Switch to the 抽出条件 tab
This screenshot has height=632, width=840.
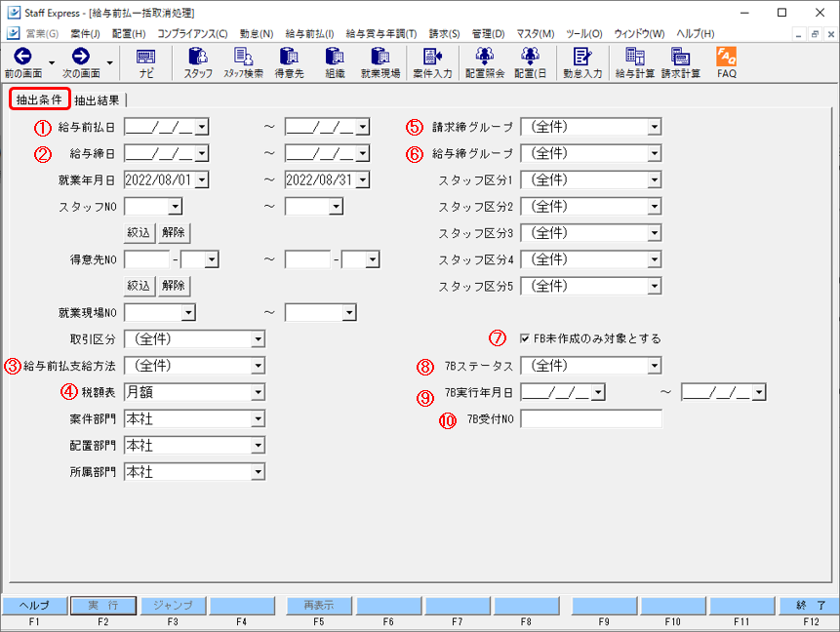coord(39,99)
